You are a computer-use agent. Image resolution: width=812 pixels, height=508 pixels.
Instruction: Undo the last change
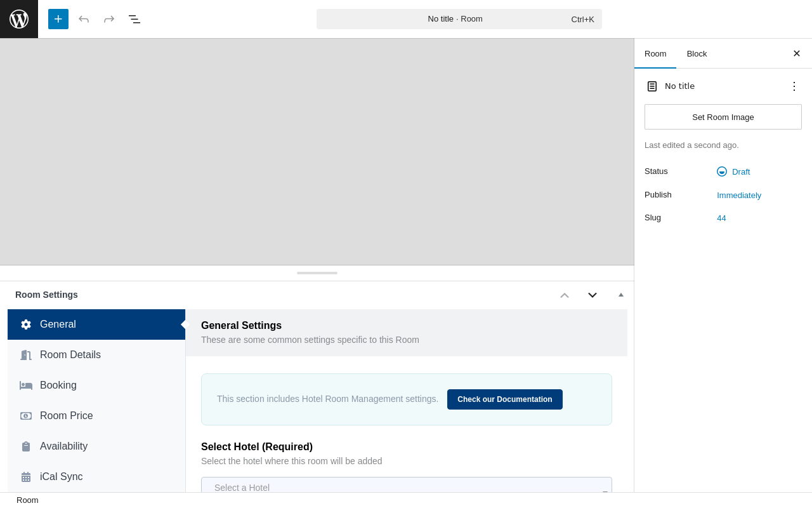(84, 19)
